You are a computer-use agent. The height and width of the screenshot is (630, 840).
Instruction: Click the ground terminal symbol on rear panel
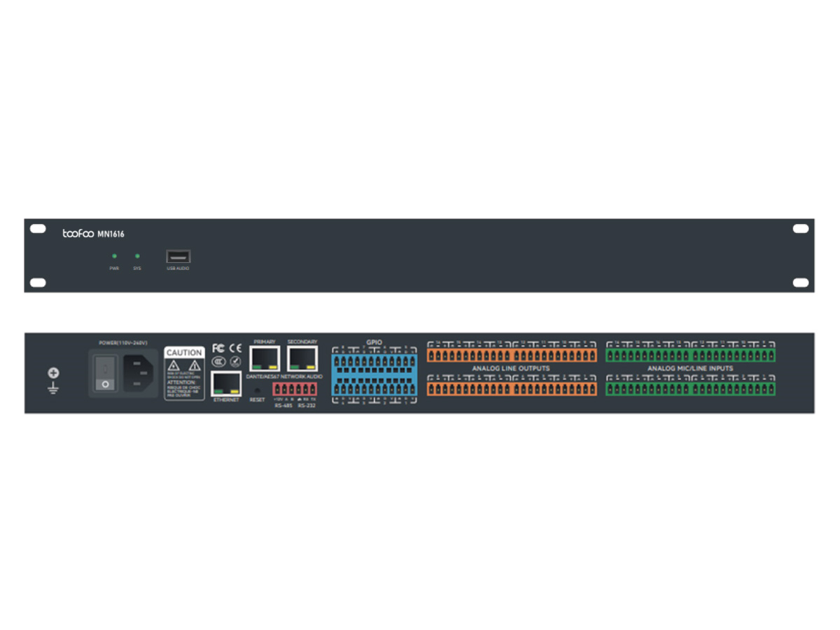point(53,380)
